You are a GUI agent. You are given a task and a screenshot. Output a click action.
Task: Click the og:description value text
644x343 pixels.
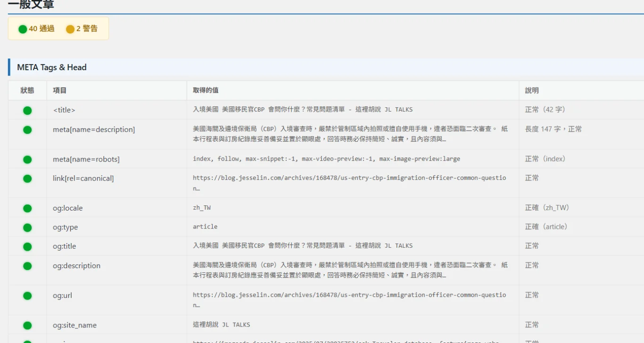(350, 270)
